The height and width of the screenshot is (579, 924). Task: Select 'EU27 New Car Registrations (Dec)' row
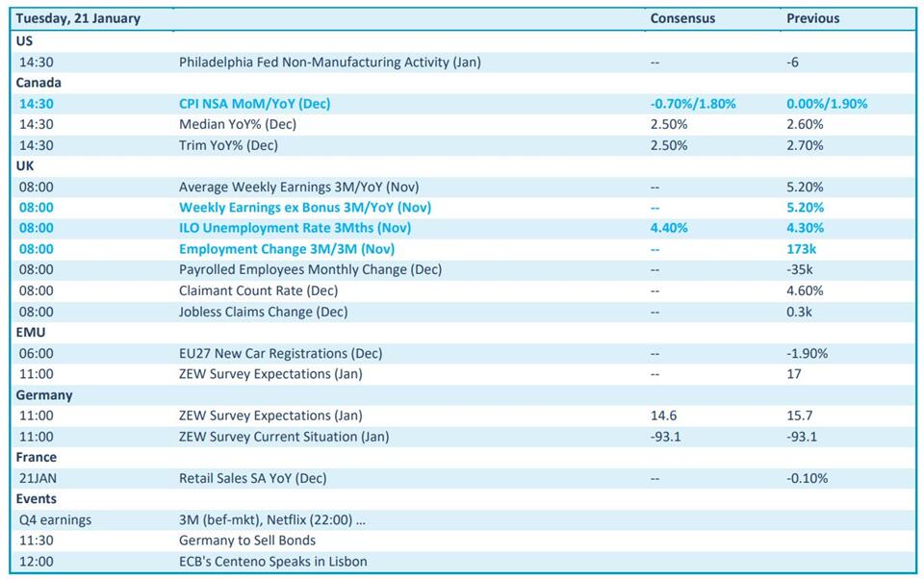(280, 353)
